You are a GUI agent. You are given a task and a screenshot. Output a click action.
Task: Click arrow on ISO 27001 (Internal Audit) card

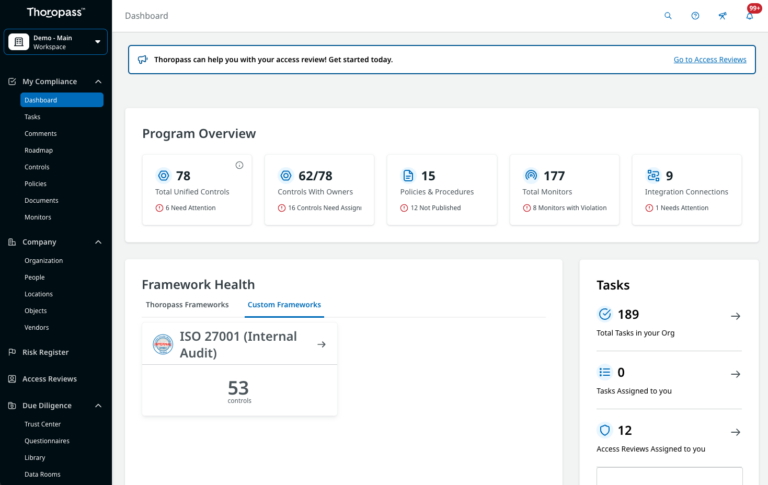[x=321, y=344]
